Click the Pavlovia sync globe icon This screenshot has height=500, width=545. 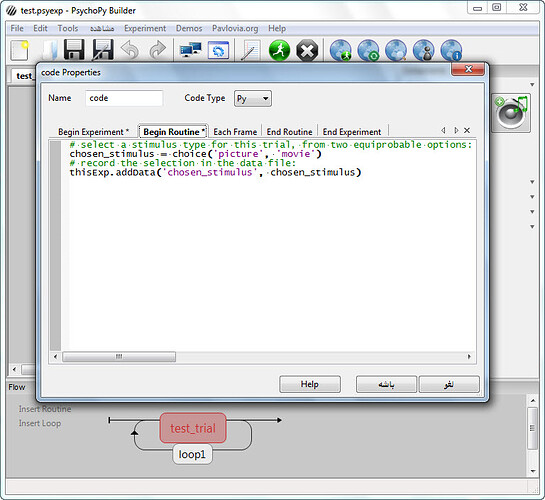[368, 51]
